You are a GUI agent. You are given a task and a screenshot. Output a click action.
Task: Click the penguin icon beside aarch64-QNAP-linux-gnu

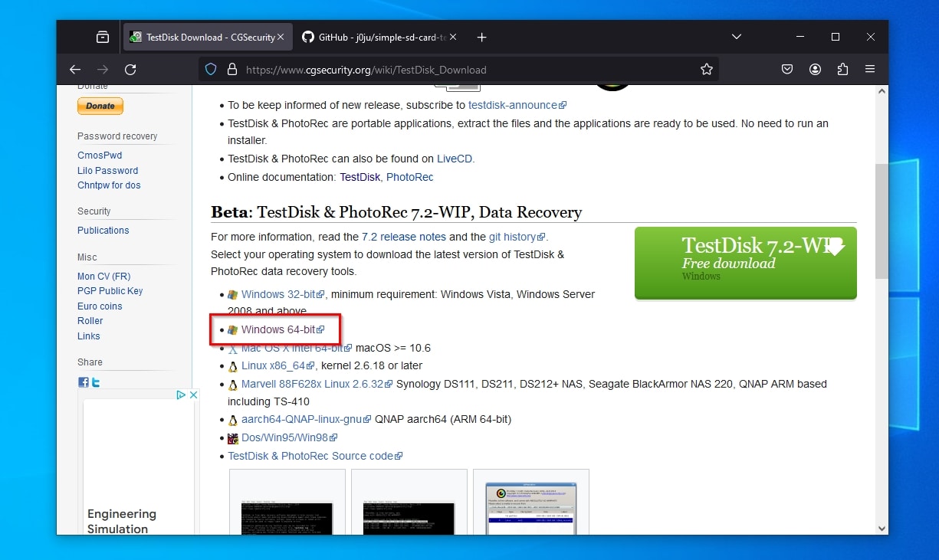tap(233, 420)
